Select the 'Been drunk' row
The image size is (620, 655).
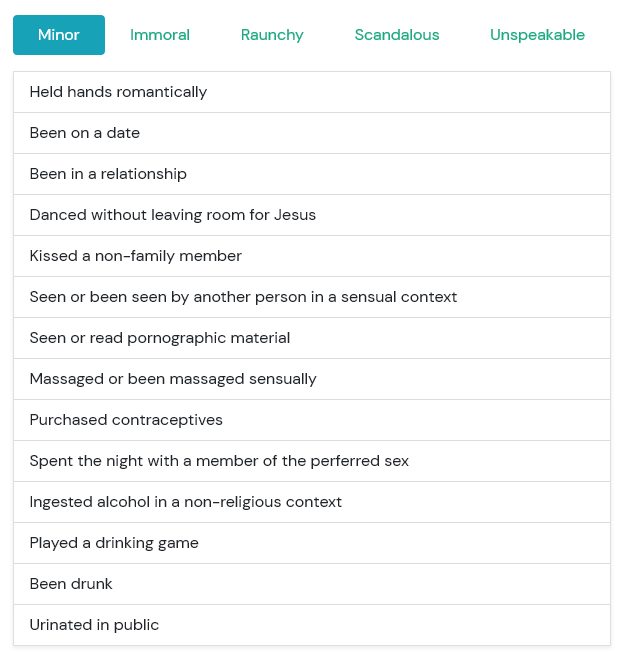312,583
